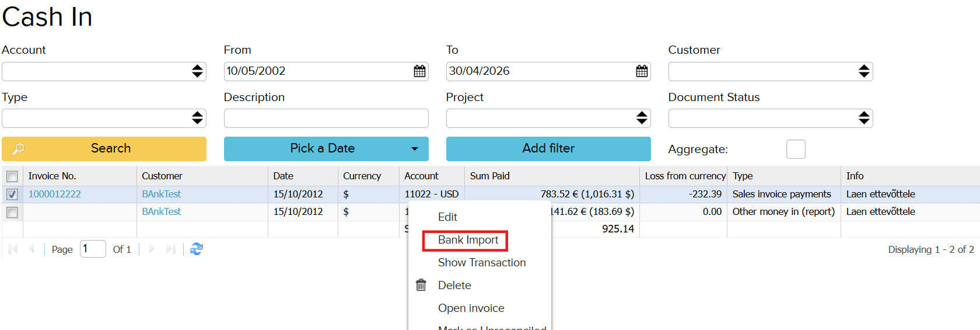The image size is (980, 330).
Task: Toggle the Aggregate checkbox
Action: (x=796, y=149)
